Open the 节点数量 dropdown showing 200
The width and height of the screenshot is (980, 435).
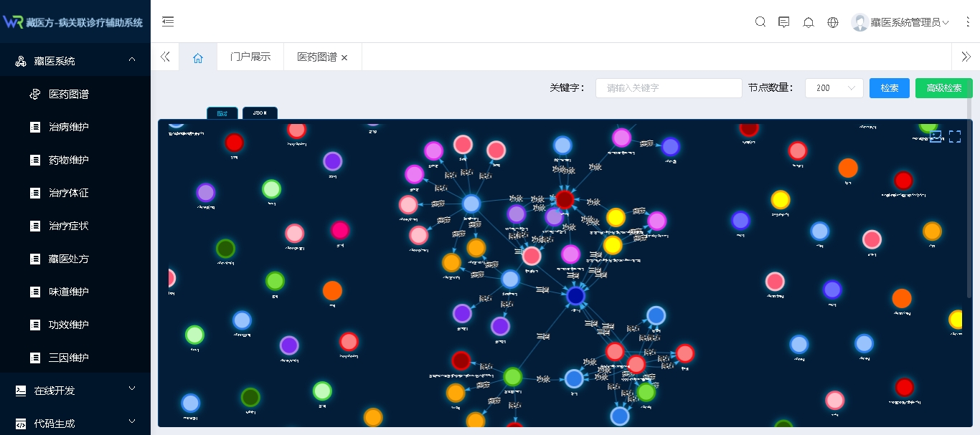(x=834, y=88)
